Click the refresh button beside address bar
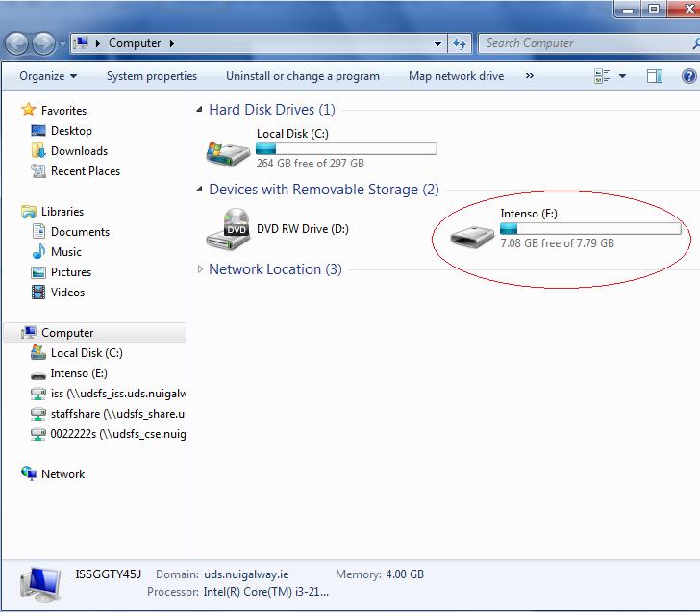The height and width of the screenshot is (612, 700). (x=460, y=44)
